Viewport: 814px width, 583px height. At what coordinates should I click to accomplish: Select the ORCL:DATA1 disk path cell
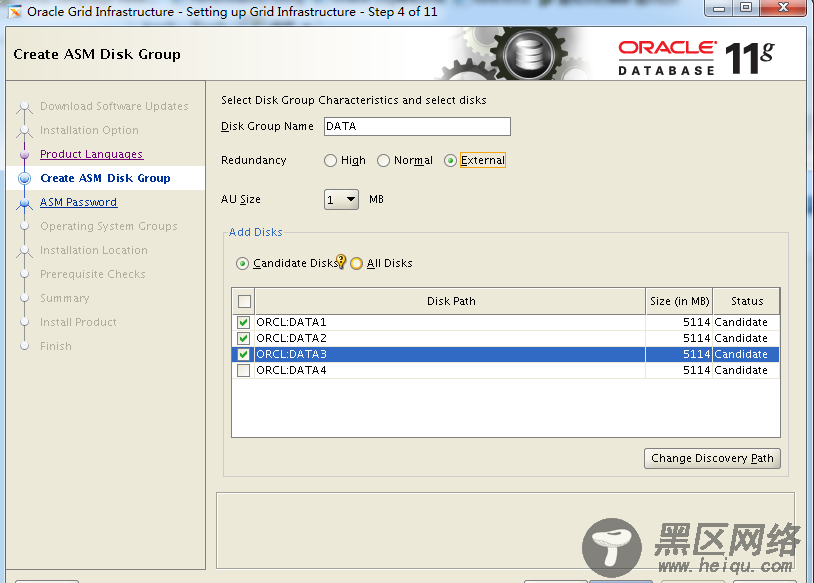point(450,322)
